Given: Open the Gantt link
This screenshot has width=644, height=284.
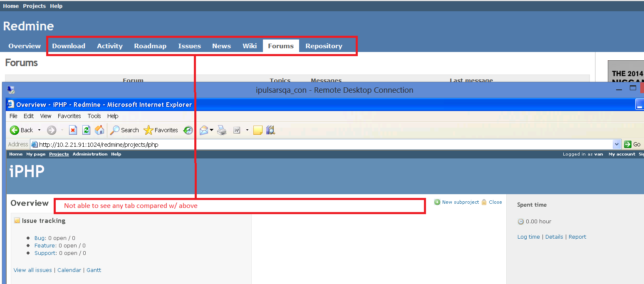Looking at the screenshot, I should (94, 270).
